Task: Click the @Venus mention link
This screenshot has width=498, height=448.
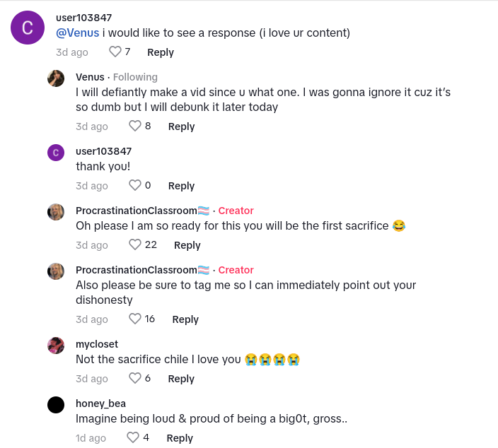Action: coord(78,33)
